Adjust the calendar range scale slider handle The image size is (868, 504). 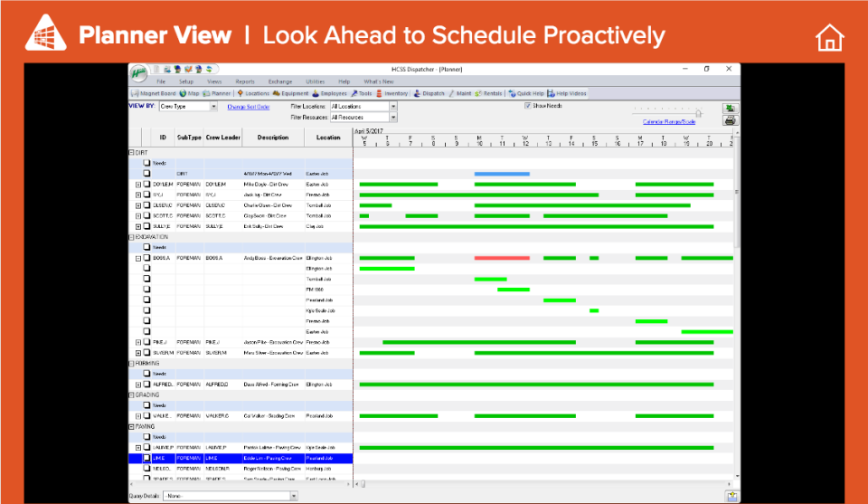click(699, 113)
